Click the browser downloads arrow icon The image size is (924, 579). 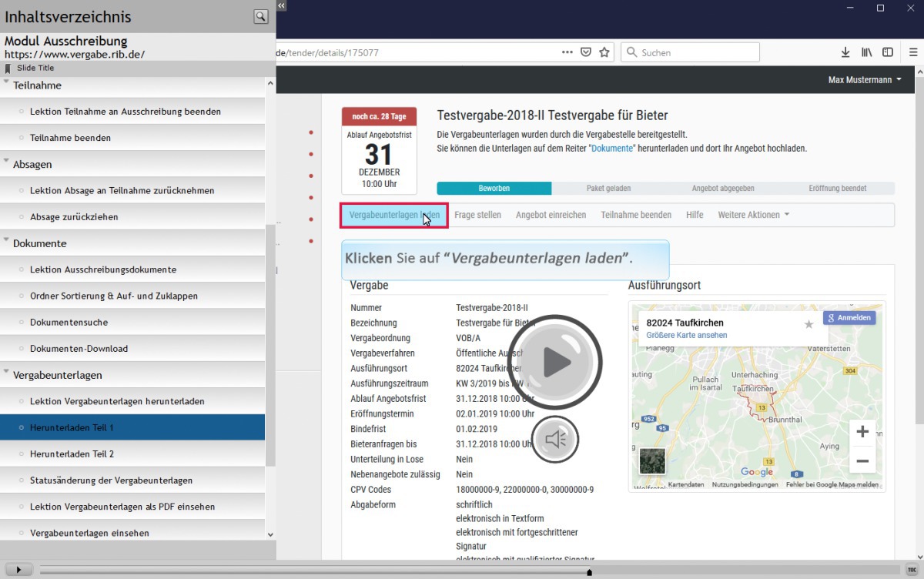(845, 52)
